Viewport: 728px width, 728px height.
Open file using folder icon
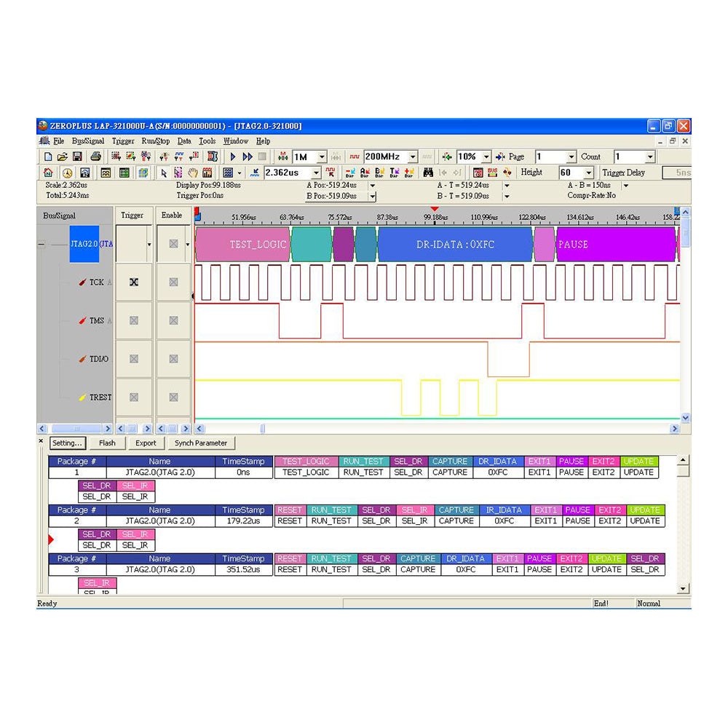point(62,157)
